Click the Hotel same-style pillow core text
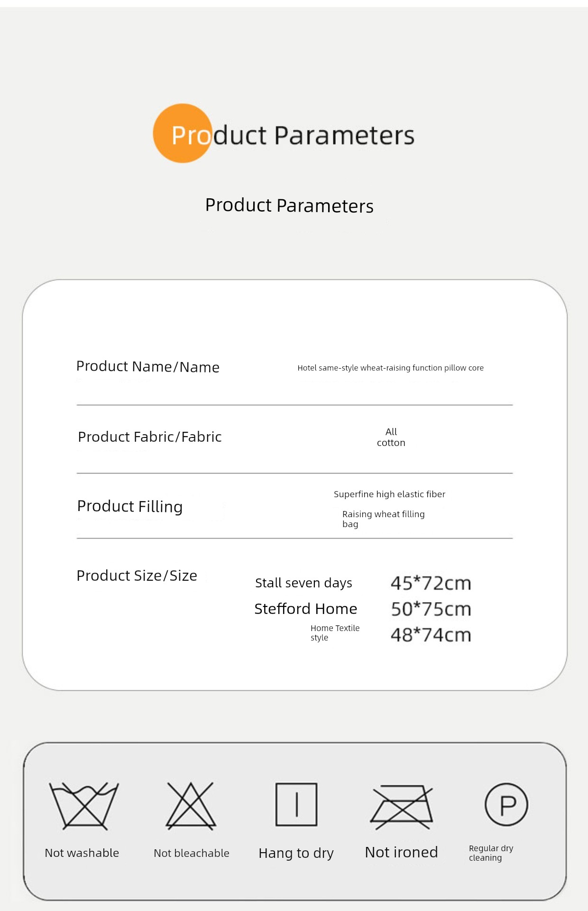 [x=390, y=368]
